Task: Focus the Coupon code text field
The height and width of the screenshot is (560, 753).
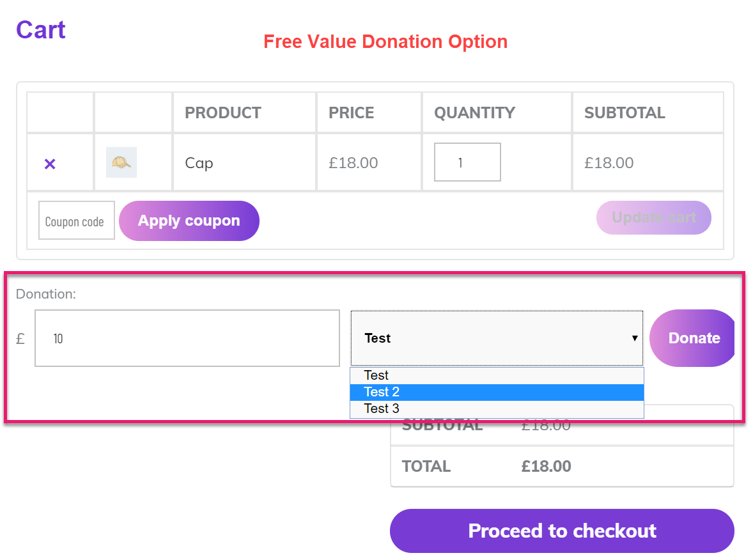Action: point(76,221)
